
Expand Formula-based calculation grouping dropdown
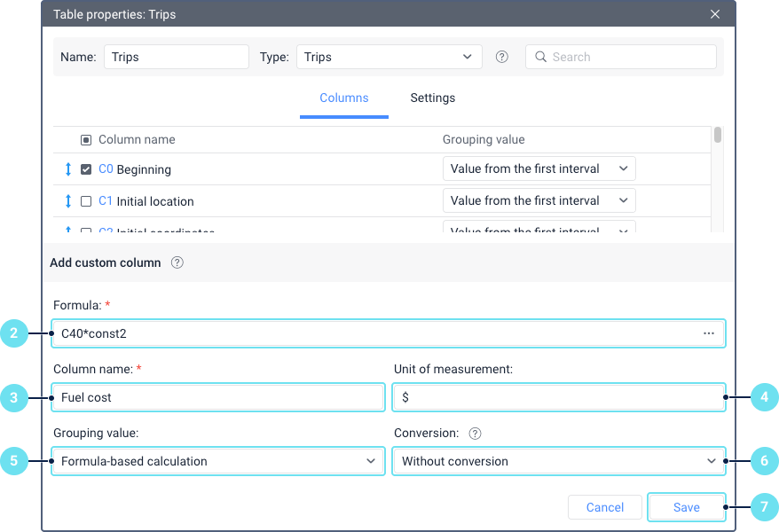[218, 461]
